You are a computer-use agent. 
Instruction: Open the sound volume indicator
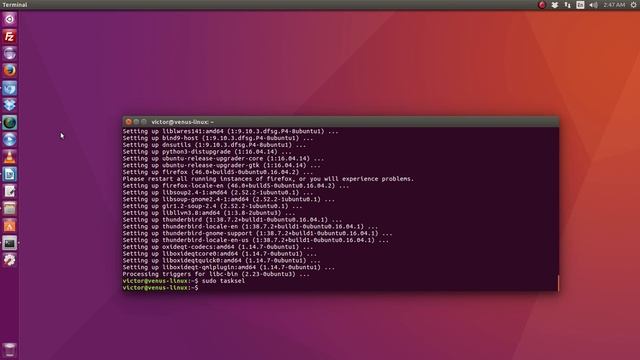click(x=593, y=5)
